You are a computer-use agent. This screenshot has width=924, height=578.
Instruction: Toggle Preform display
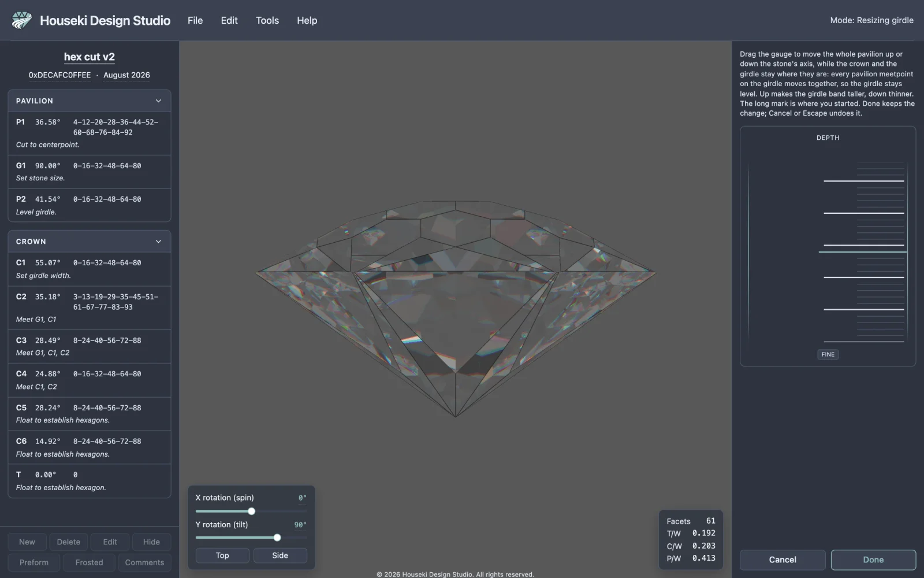pos(34,562)
